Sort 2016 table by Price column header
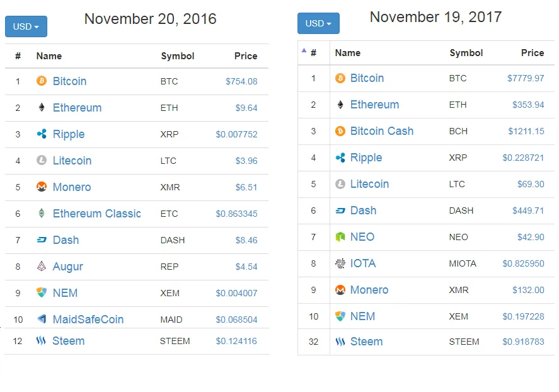Screen dimensions: 559x392 coord(245,56)
